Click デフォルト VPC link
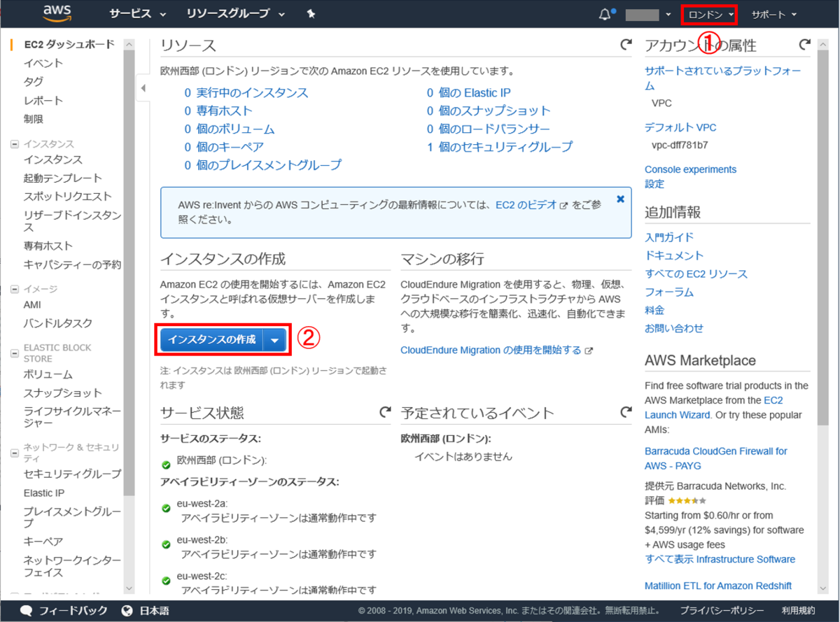The image size is (840, 622). click(680, 127)
